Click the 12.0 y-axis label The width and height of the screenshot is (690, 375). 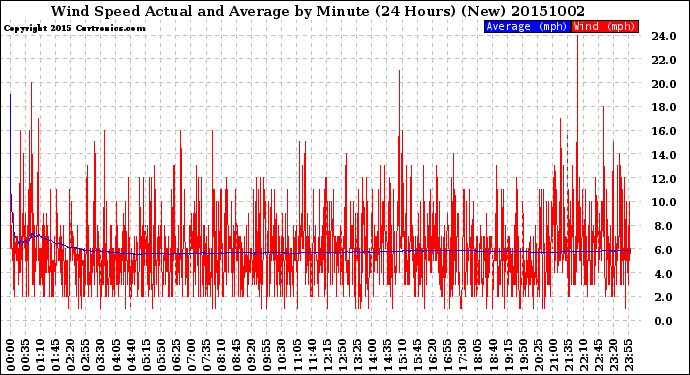click(664, 179)
